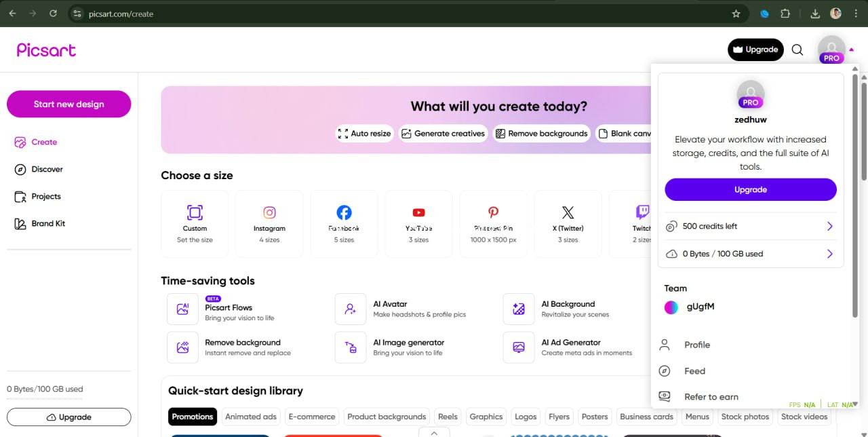Select the YouTube size preset
The width and height of the screenshot is (868, 437).
tap(418, 223)
